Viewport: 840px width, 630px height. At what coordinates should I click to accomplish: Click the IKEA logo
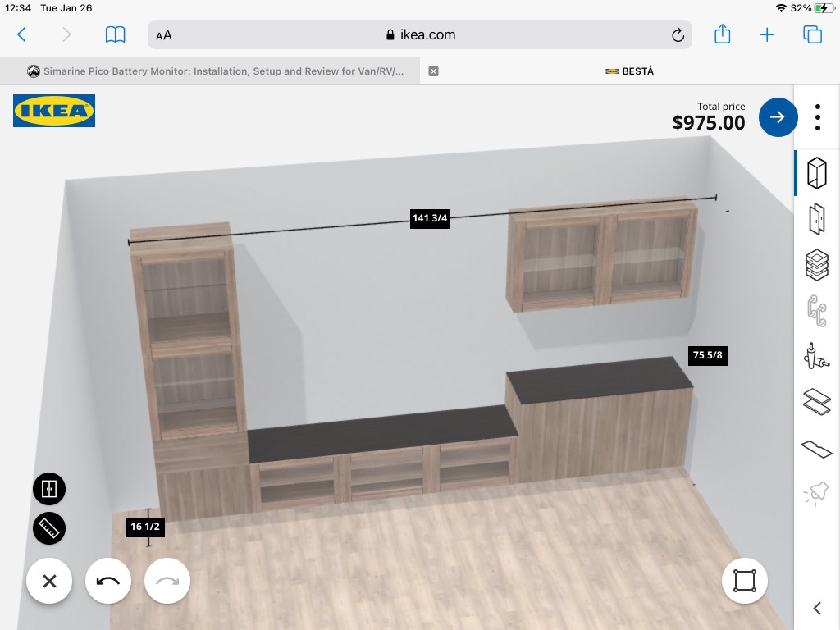click(x=54, y=111)
